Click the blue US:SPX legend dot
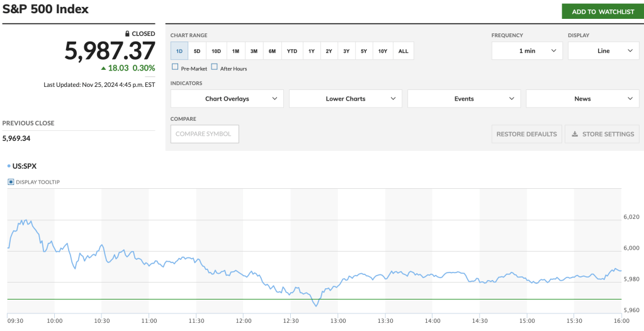Image resolution: width=644 pixels, height=331 pixels. tap(8, 167)
